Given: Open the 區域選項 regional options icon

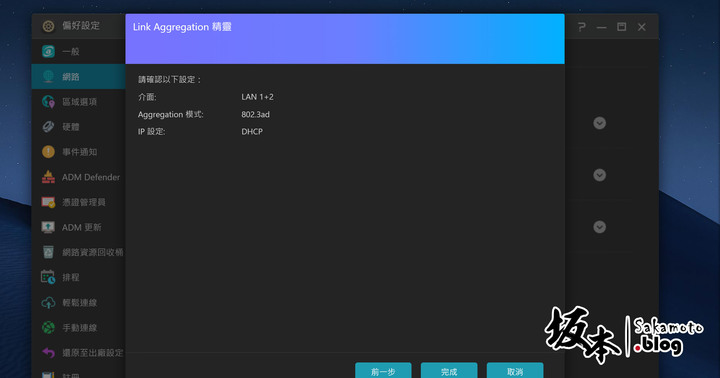Looking at the screenshot, I should [48, 102].
